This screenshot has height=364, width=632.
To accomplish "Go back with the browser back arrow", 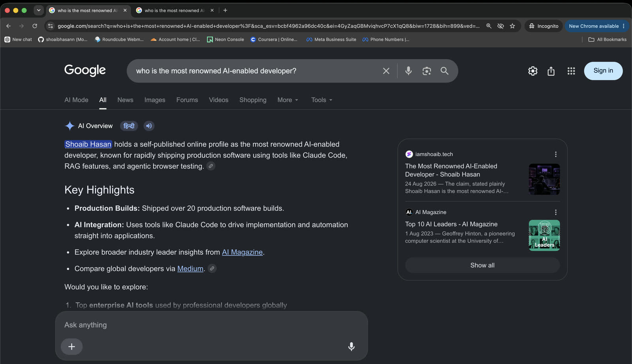I will pos(8,26).
